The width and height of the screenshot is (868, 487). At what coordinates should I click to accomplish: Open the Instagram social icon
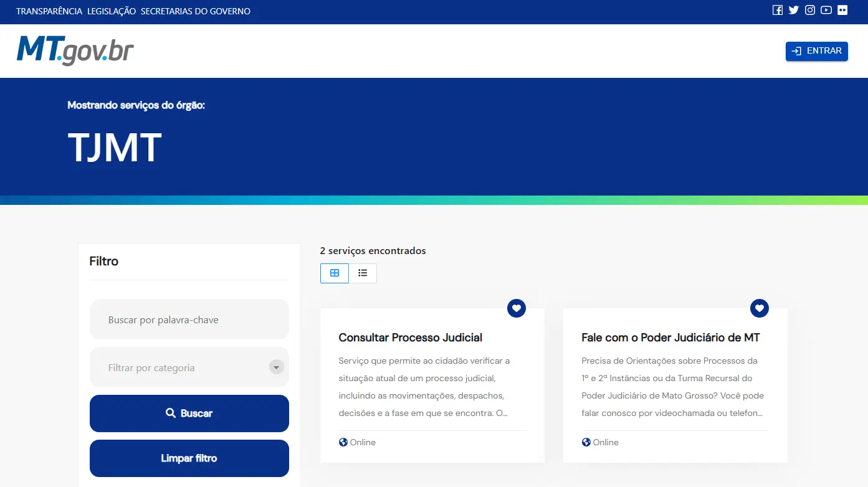[x=810, y=10]
